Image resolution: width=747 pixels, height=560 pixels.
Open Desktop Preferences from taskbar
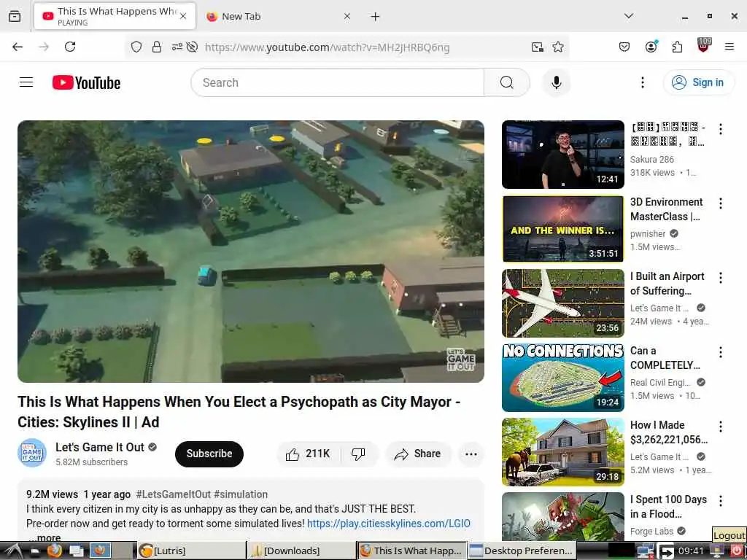point(522,551)
